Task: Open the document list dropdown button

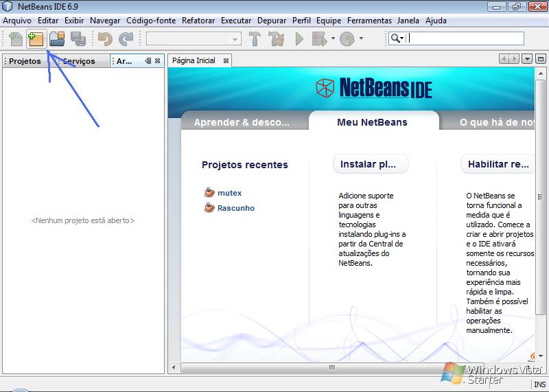Action: click(x=527, y=59)
